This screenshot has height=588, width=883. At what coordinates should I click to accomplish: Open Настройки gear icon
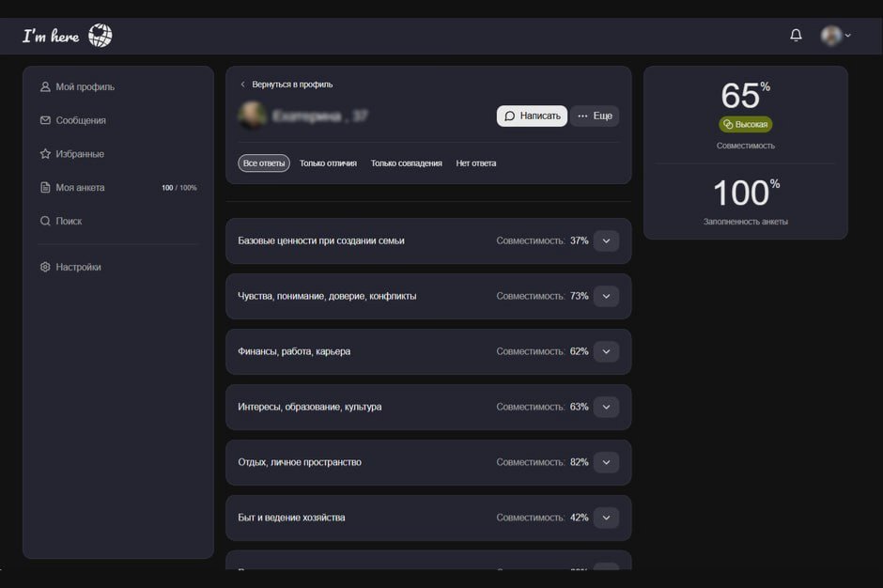pos(45,267)
